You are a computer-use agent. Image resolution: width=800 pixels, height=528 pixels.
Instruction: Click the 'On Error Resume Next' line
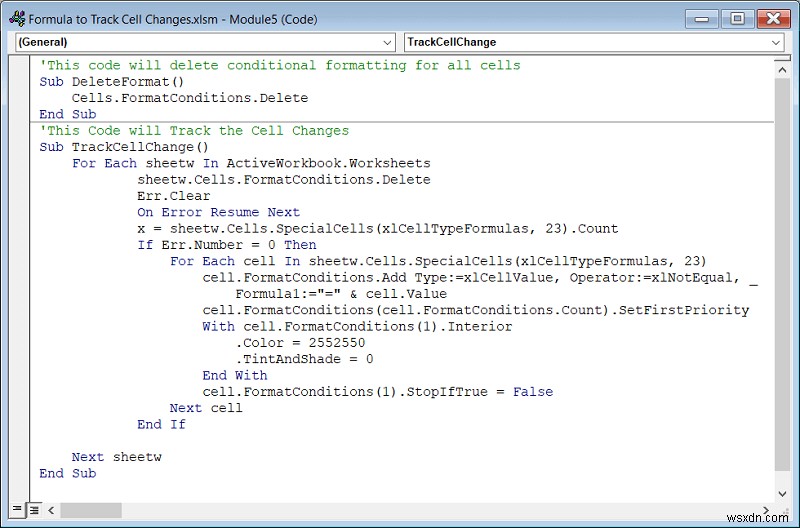[x=218, y=212]
